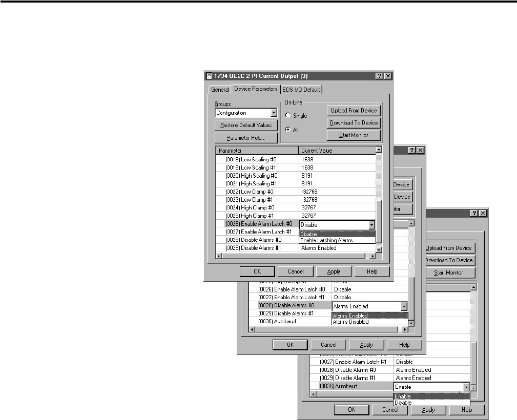The image size is (517, 420).
Task: Switch to the EDS I/O Default tab
Action: pos(301,90)
